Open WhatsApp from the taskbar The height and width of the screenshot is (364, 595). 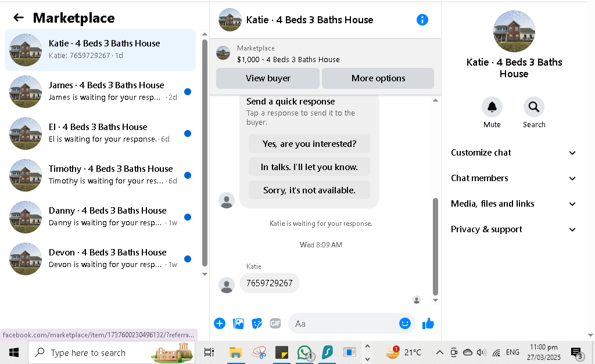304,352
